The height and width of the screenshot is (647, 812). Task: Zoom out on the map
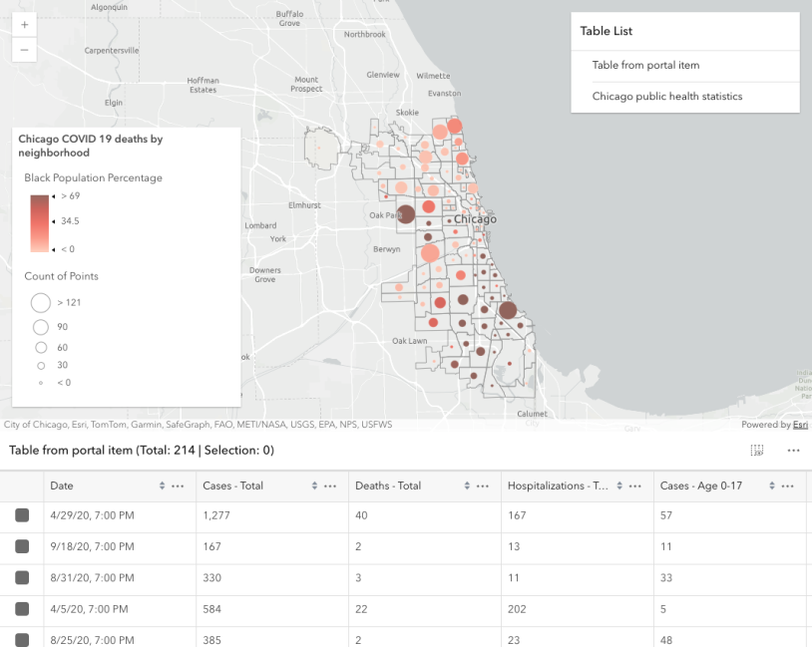24,49
